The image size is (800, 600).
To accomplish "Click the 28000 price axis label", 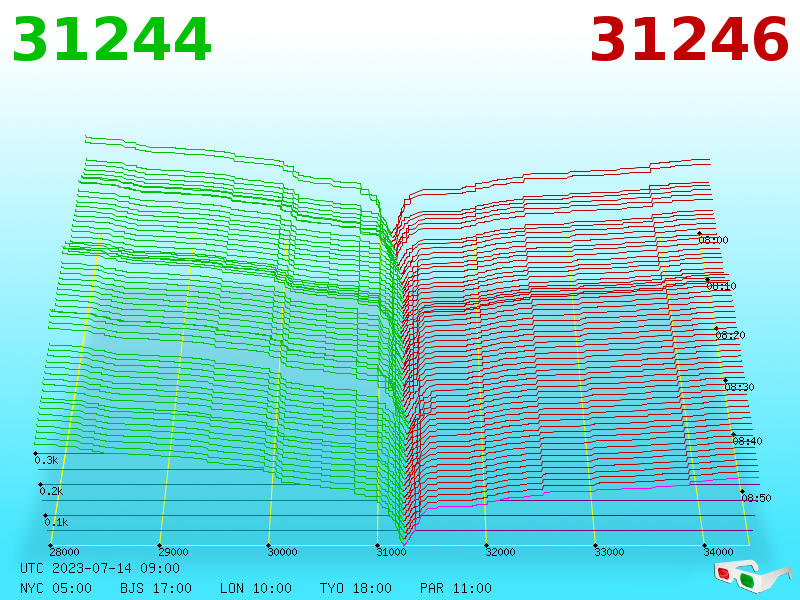I will click(64, 552).
